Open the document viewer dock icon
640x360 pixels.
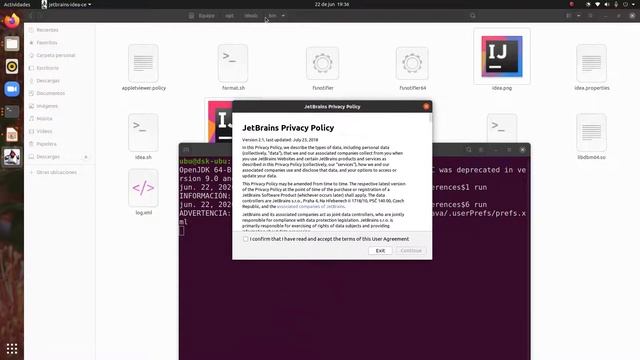tap(12, 134)
